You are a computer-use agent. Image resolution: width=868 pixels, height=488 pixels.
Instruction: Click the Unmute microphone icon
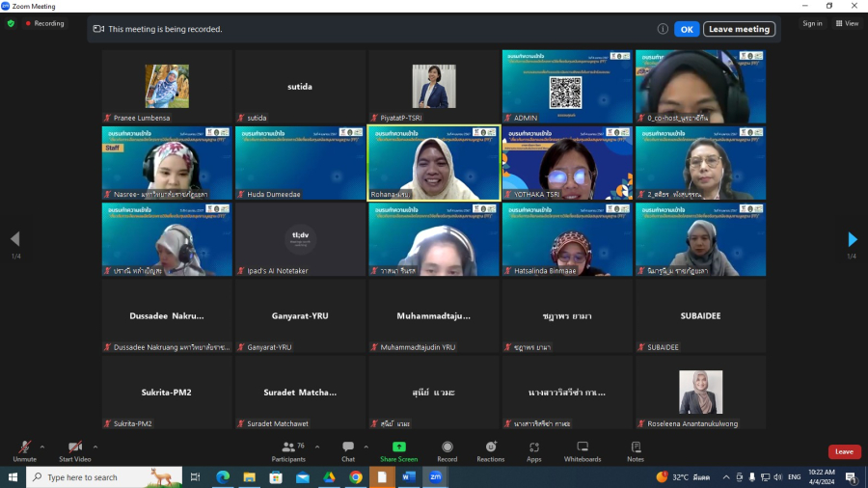pyautogui.click(x=24, y=447)
